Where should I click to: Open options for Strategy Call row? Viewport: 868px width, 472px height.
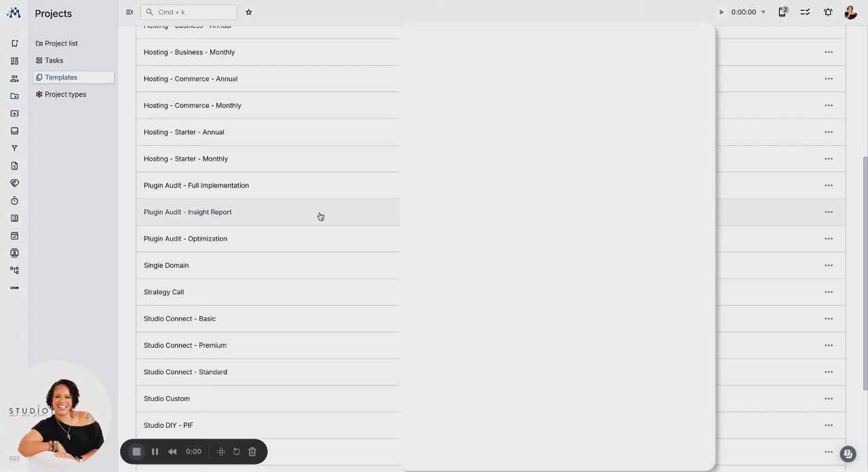(x=829, y=292)
